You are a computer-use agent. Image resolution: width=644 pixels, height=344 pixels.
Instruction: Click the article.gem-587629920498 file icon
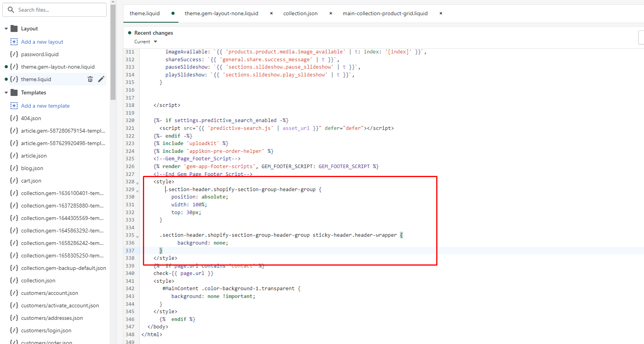point(14,143)
